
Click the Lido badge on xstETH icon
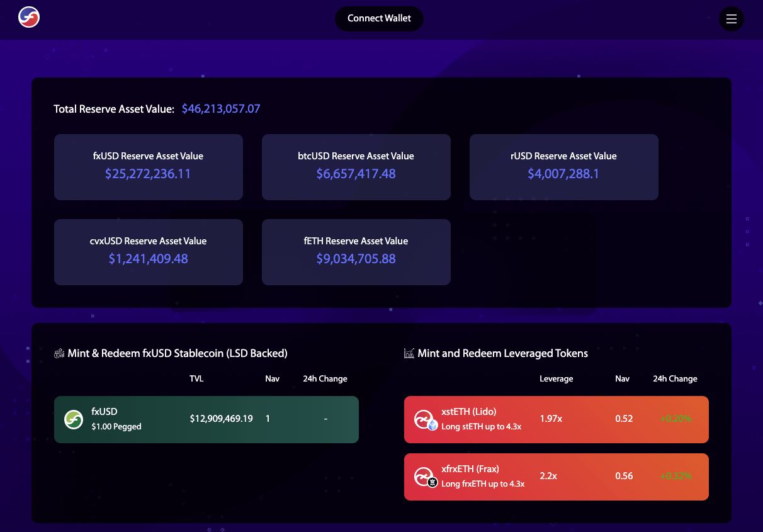tap(432, 426)
